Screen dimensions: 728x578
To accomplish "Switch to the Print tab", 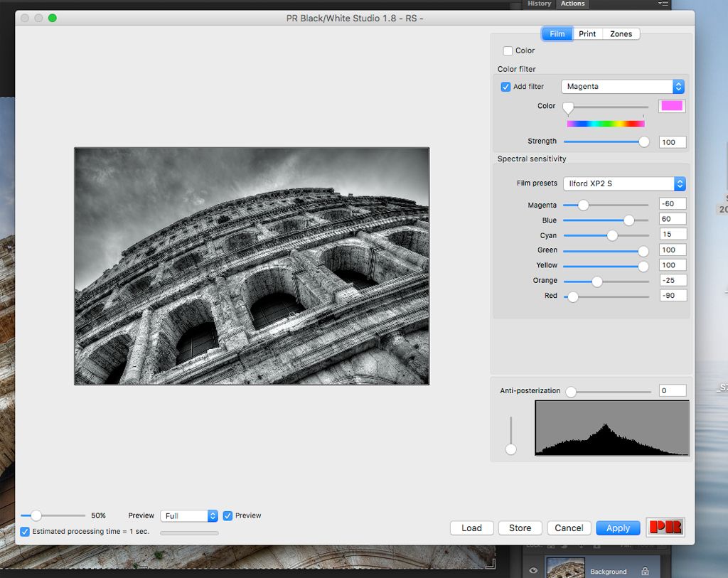I will coord(587,33).
